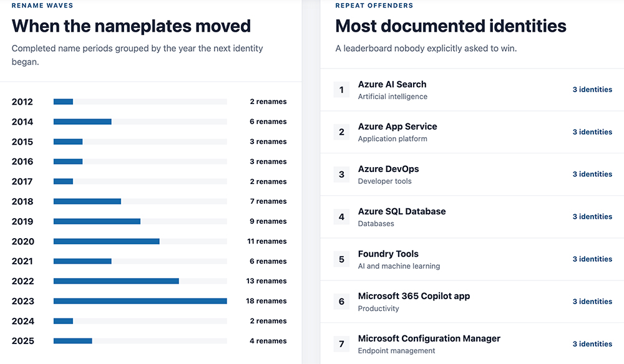This screenshot has width=624, height=364.
Task: Click 'REPEAT OFFENDERS' section label
Action: 374,6
